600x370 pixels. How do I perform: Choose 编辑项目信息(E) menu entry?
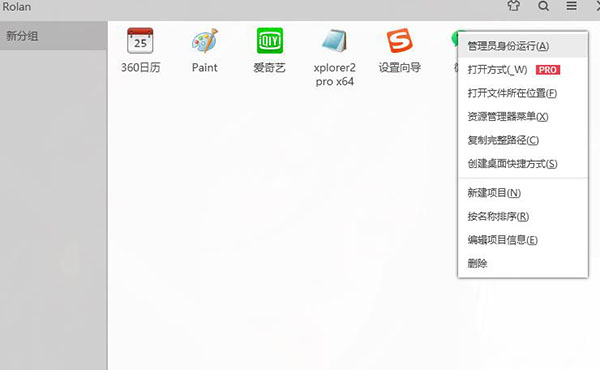[523, 240]
